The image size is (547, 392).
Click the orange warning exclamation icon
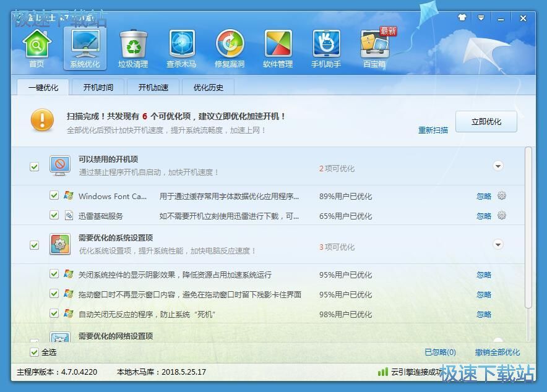pos(42,120)
